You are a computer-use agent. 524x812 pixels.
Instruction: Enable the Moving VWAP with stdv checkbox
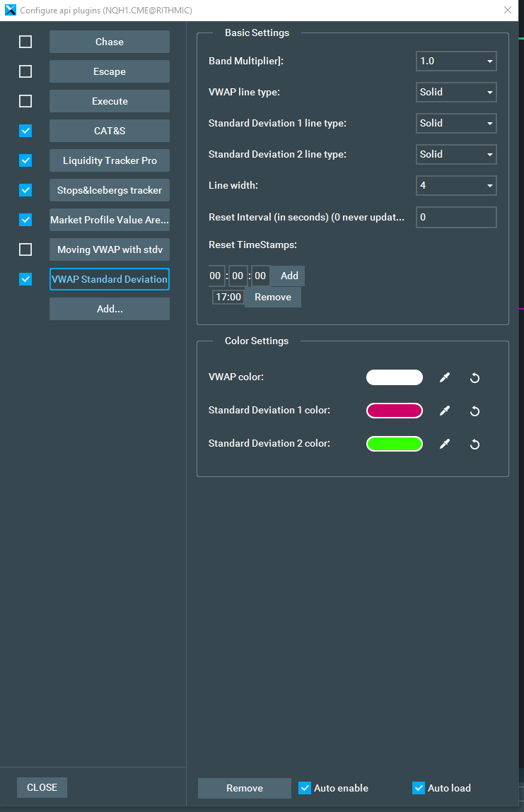[25, 249]
